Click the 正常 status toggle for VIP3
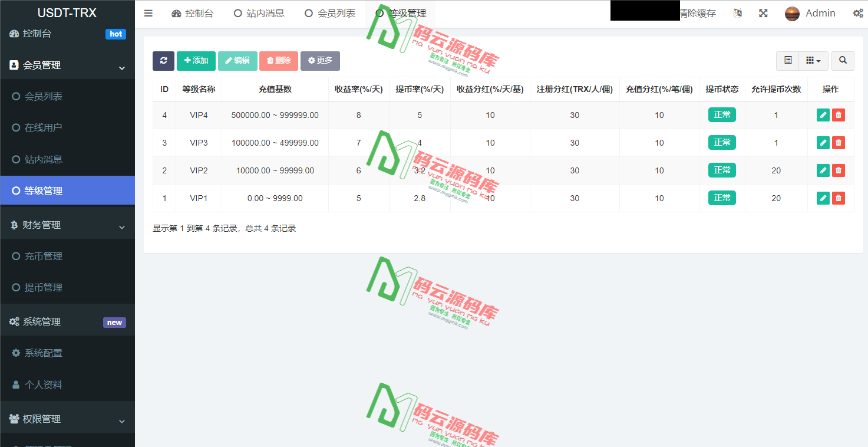The height and width of the screenshot is (447, 868). pos(722,142)
